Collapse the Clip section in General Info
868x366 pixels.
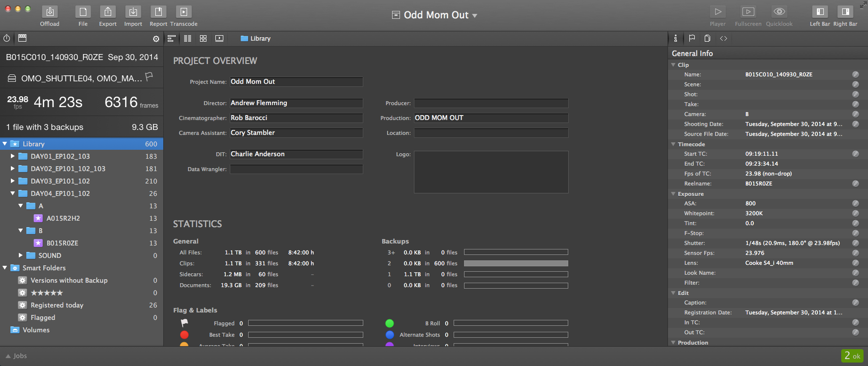point(673,65)
